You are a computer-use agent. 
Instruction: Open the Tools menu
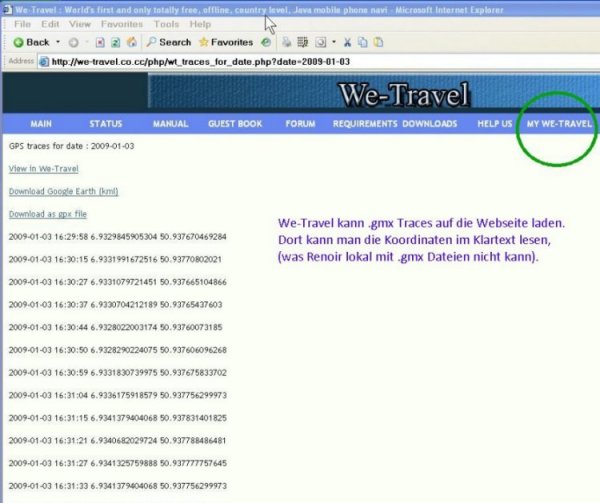tap(166, 24)
